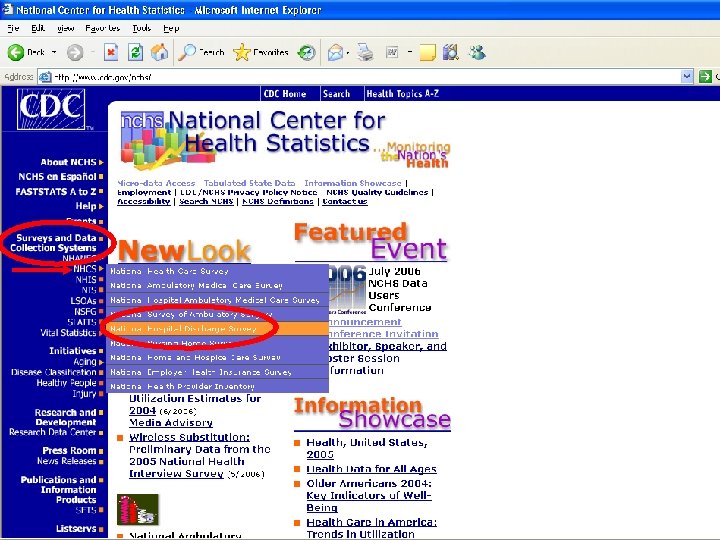This screenshot has width=720, height=540.
Task: Open the Help menu in menu bar
Action: click(171, 28)
